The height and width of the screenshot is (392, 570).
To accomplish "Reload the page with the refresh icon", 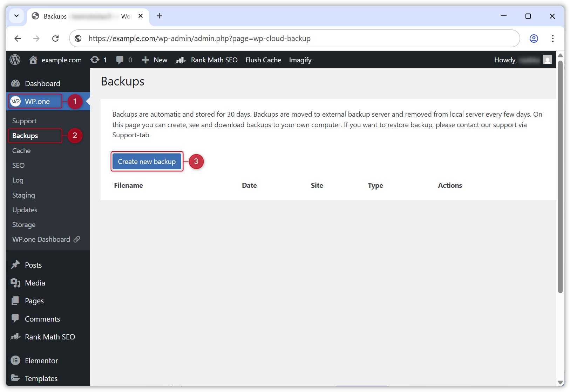I will [x=55, y=39].
